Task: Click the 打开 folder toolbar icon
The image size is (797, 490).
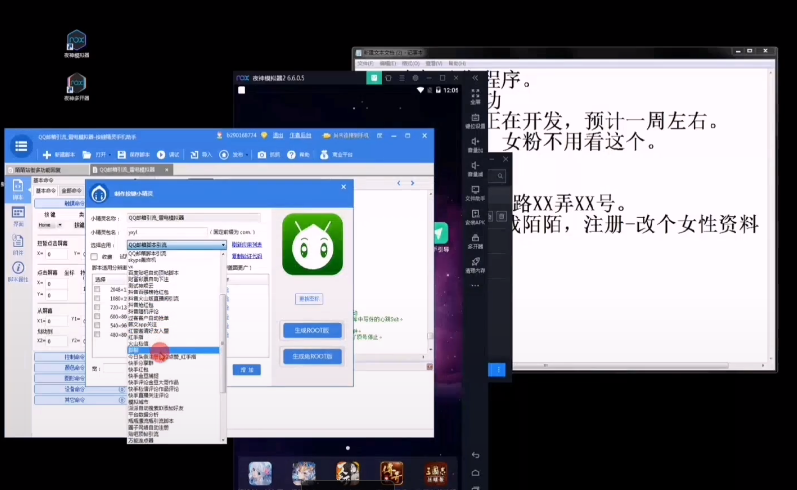Action: [87, 155]
